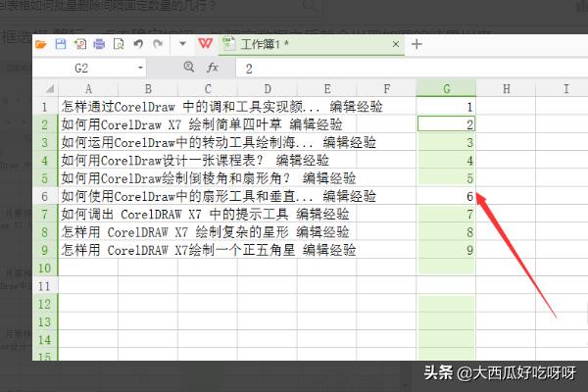Screen dimensions: 588x392
Task: Click the print icon in the toolbar
Action: coord(99,44)
